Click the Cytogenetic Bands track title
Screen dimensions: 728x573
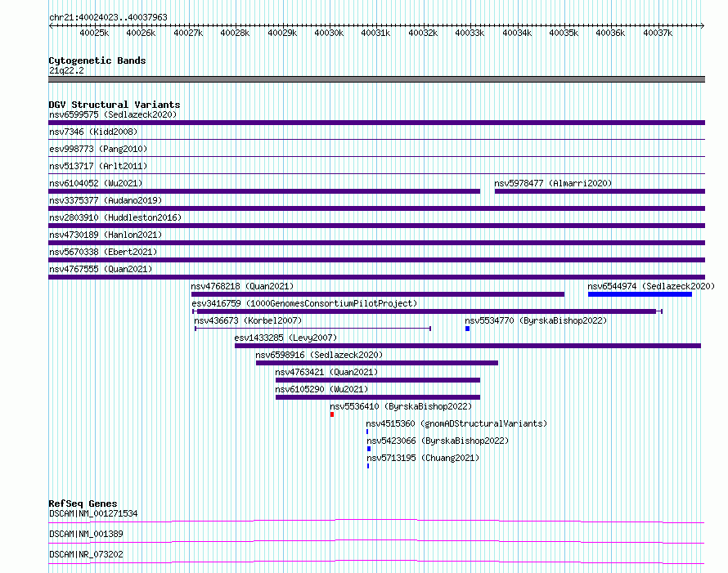click(97, 60)
